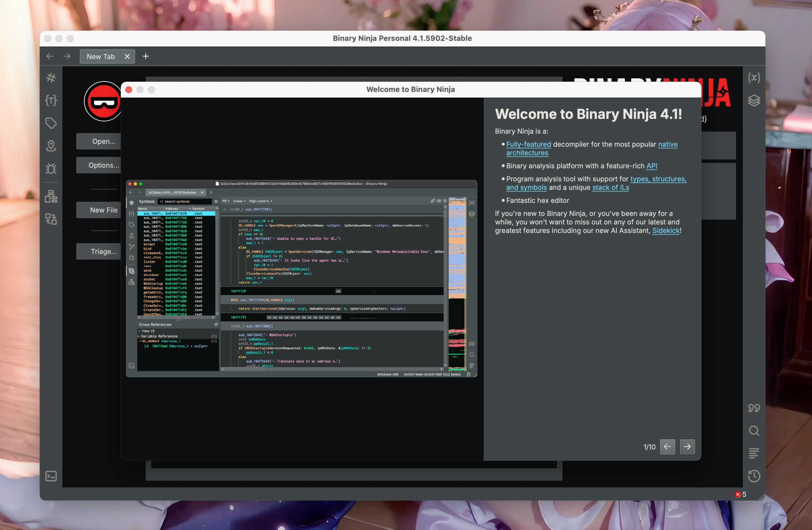Open the Sidekick link

pos(666,231)
